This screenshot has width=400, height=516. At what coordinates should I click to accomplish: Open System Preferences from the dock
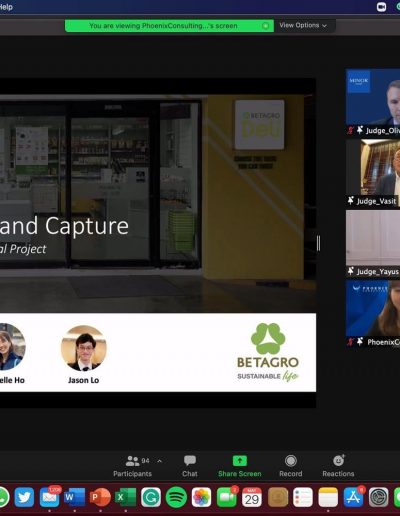click(x=379, y=497)
